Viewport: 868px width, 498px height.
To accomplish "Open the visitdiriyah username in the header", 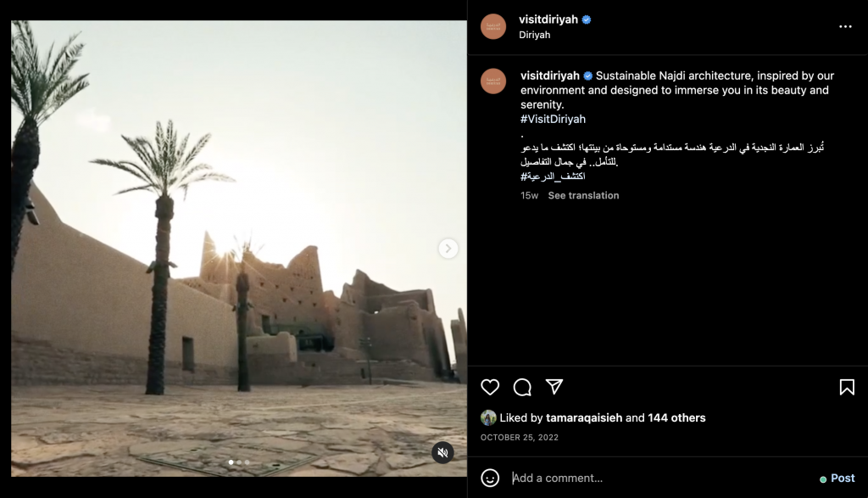I will click(x=548, y=20).
